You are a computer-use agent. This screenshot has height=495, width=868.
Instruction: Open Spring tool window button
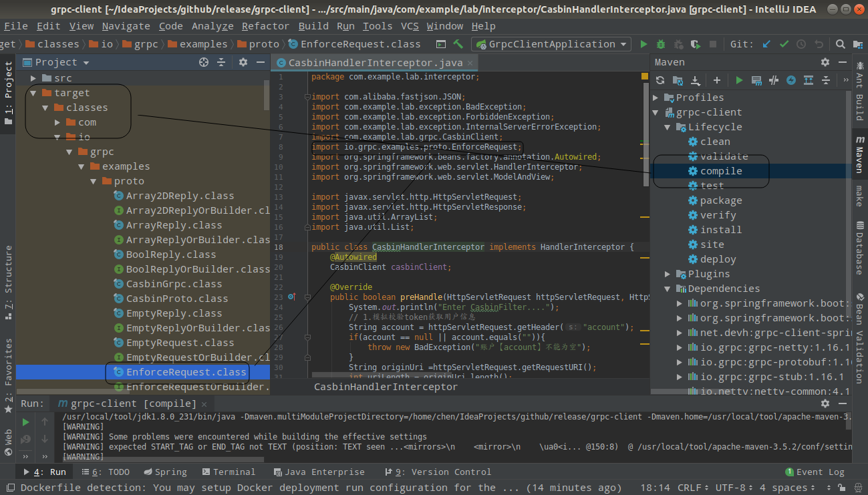164,472
